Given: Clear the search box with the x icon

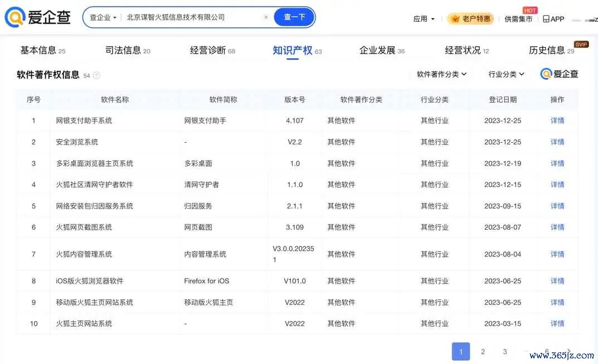Looking at the screenshot, I should (x=266, y=17).
